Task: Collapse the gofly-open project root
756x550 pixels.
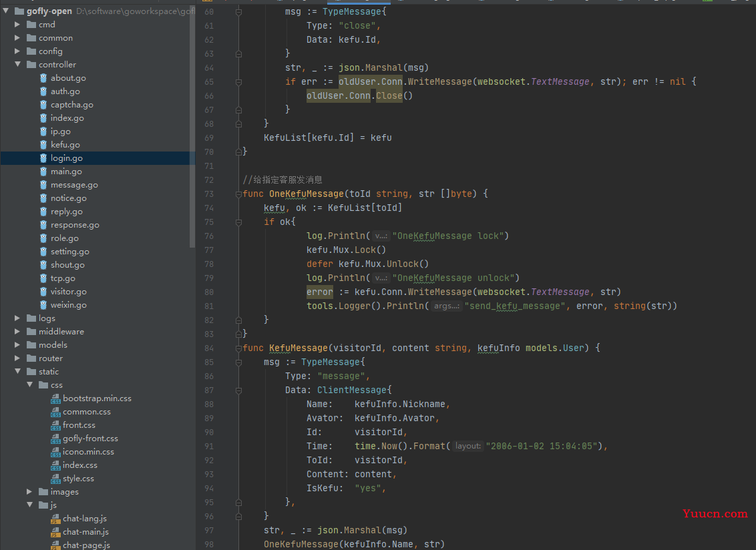Action: coord(6,11)
